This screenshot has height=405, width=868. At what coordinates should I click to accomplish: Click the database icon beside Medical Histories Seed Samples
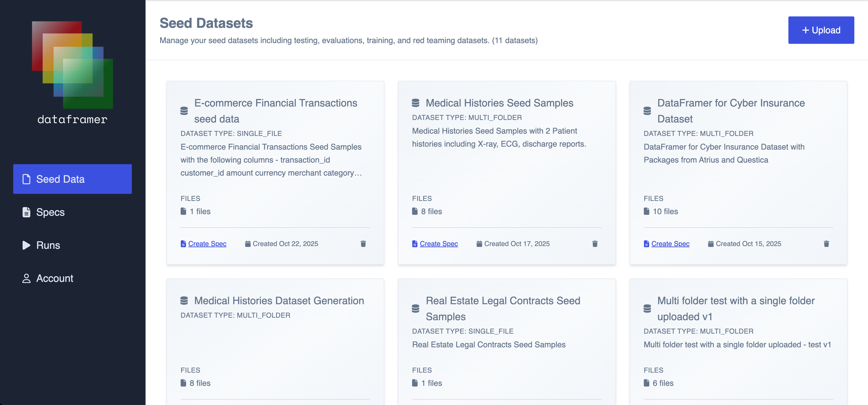pyautogui.click(x=416, y=103)
